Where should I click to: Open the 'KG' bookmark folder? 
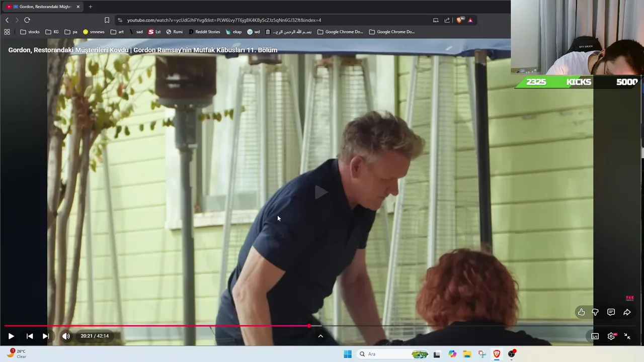(52, 32)
